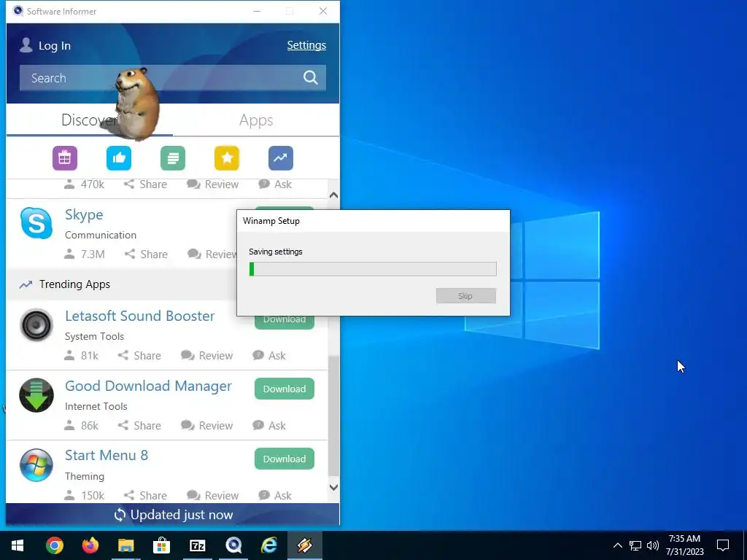The height and width of the screenshot is (560, 747).
Task: Click the Updated just now status bar
Action: [173, 515]
